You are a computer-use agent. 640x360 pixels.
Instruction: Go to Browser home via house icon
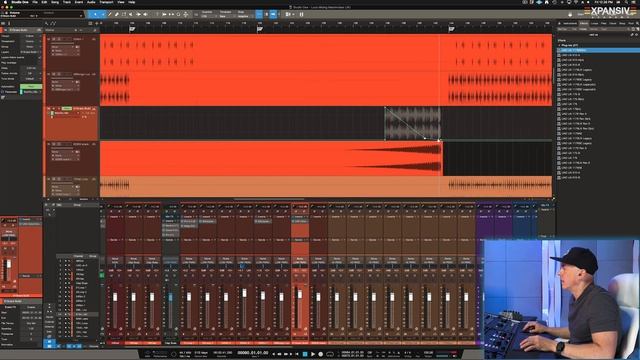click(x=560, y=24)
